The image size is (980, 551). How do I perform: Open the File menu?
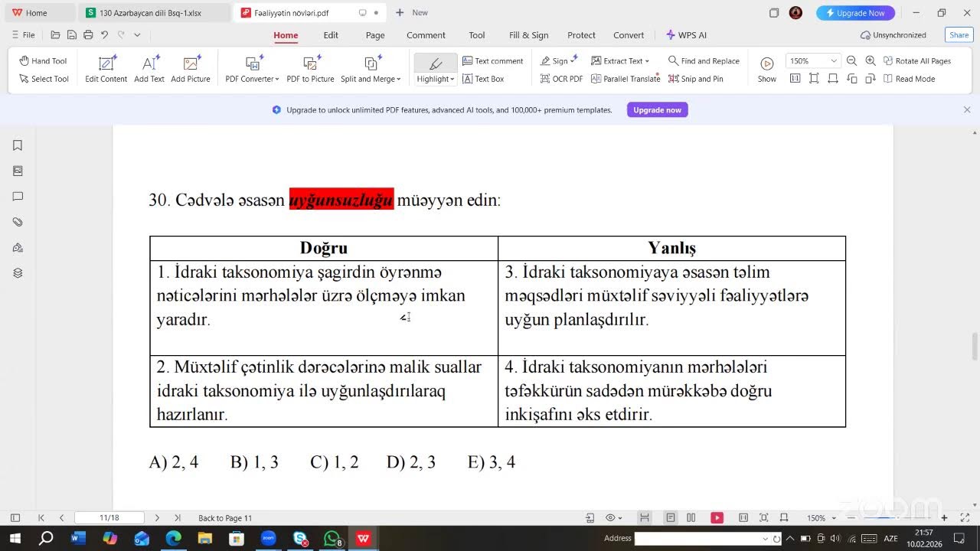coord(23,35)
